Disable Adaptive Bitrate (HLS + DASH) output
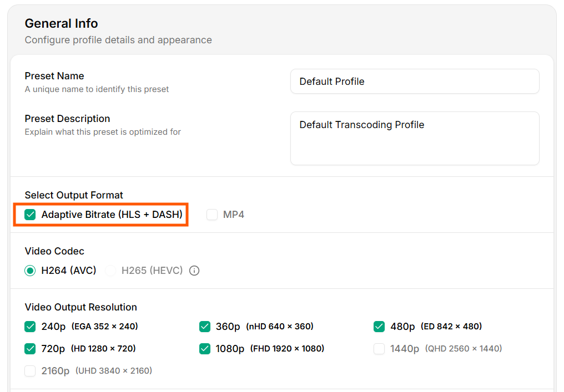The width and height of the screenshot is (564, 392). coord(30,214)
